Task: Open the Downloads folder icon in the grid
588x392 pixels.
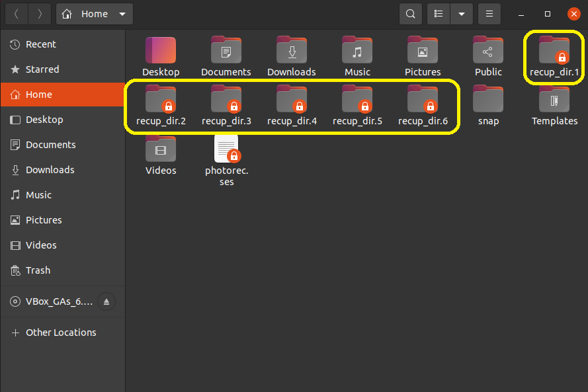Action: pyautogui.click(x=292, y=50)
